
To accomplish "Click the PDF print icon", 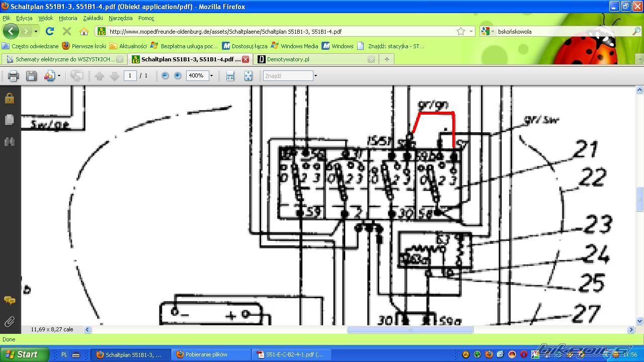I will click(x=13, y=76).
